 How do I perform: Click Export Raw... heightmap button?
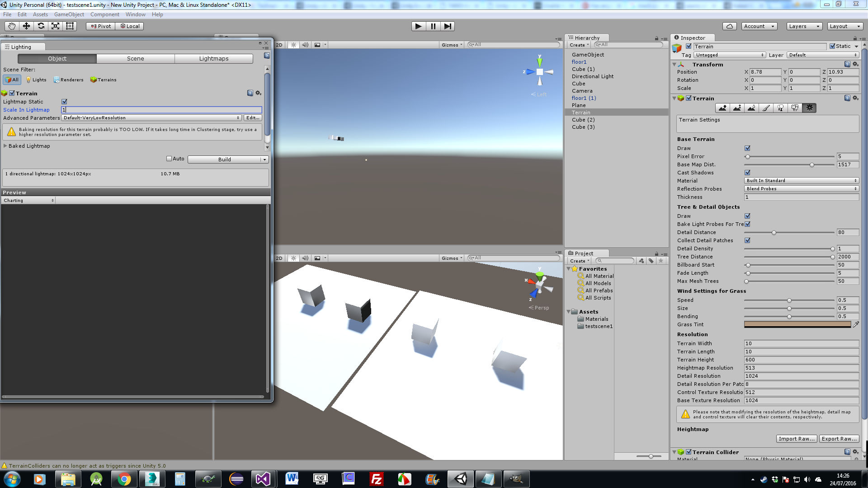pos(839,439)
